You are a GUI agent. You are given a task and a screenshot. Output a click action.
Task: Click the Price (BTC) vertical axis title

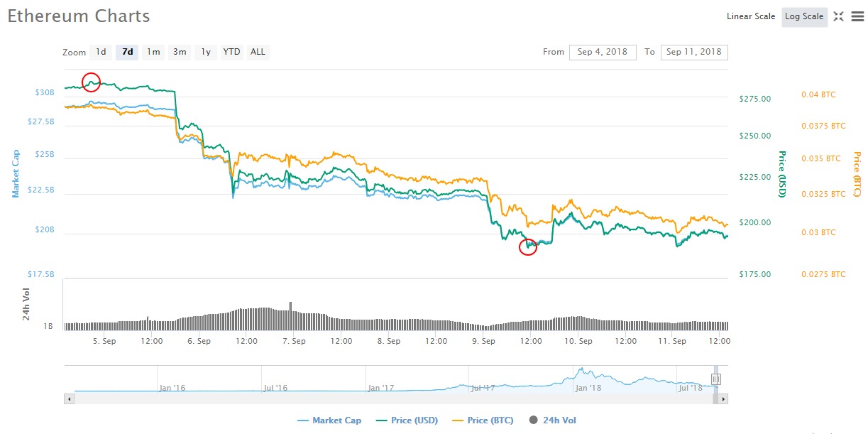(857, 173)
